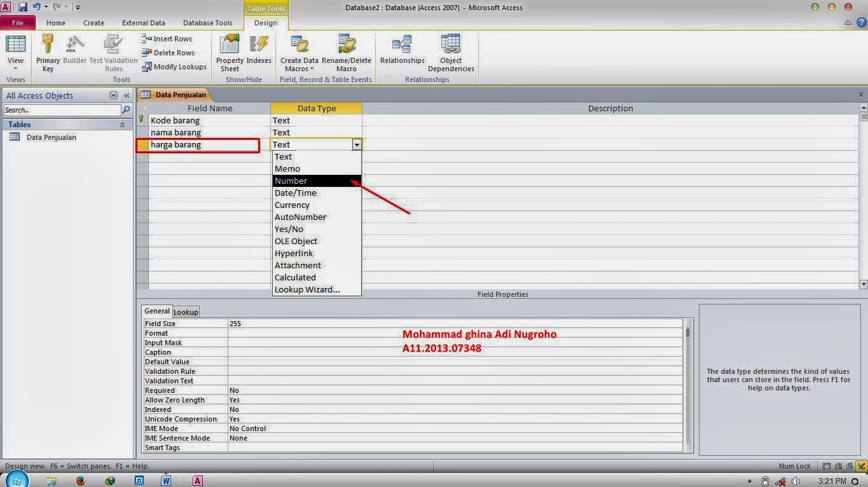Screen dimensions: 868x487
Task: Undo the last action with the Undo arrow
Action: 37,7
